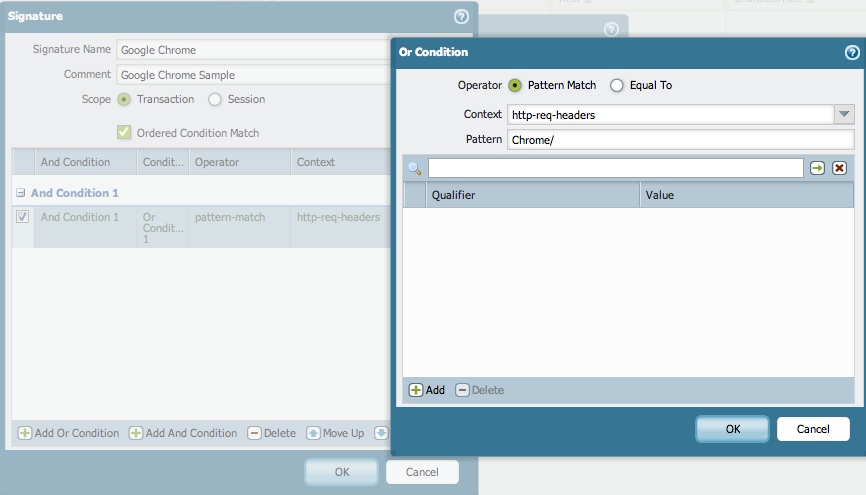Select Pattern Match operator
This screenshot has width=866, height=495.
(x=515, y=85)
